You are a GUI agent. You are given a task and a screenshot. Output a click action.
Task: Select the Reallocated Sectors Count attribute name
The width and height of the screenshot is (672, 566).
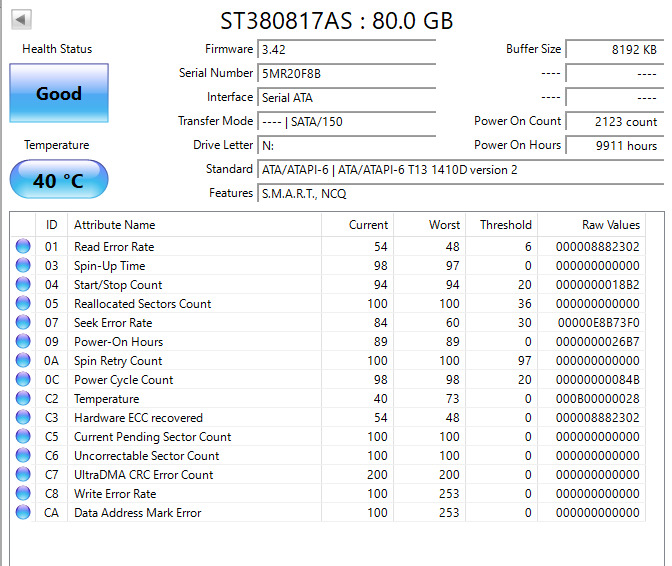tap(143, 304)
